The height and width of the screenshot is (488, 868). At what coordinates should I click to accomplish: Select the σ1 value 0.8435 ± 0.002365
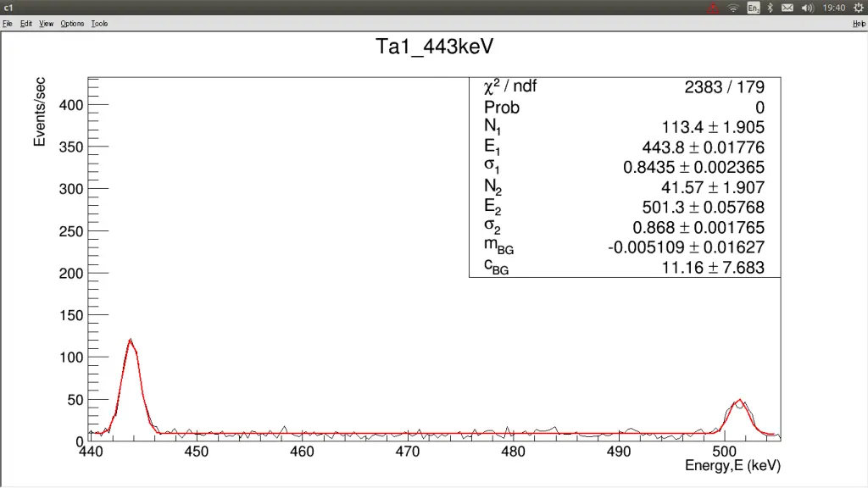tap(693, 167)
